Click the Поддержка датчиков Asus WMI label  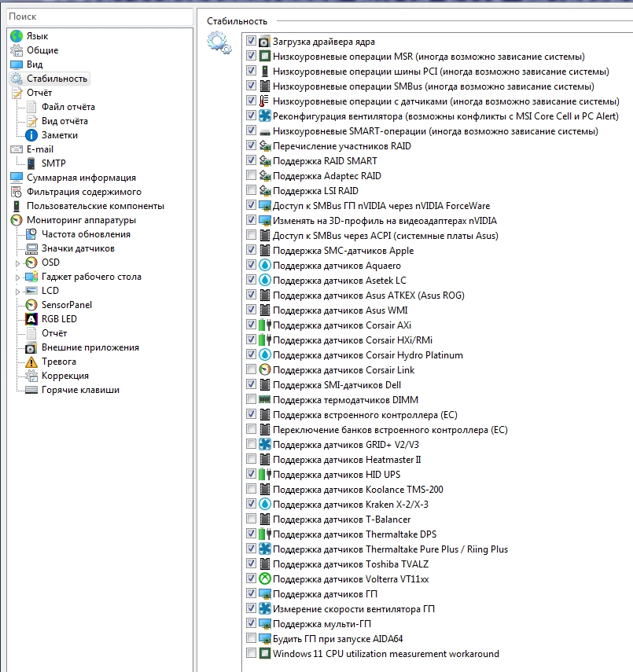(340, 310)
